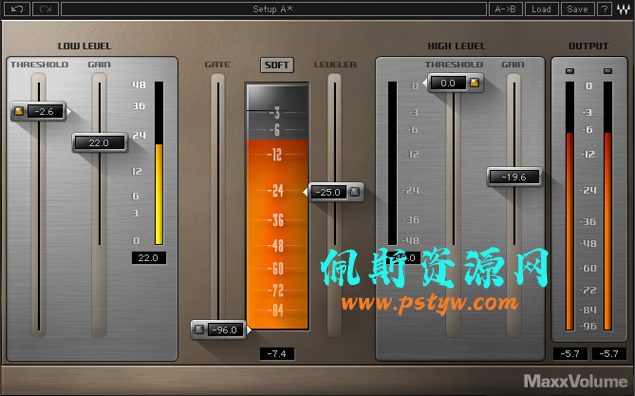Click the central orange energy meter
This screenshot has width=635, height=396.
pos(277,206)
